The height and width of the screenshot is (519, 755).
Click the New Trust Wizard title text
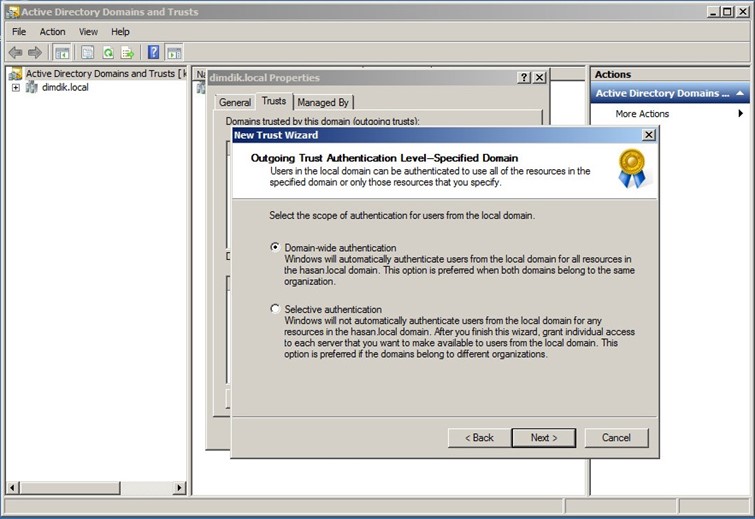coord(276,135)
